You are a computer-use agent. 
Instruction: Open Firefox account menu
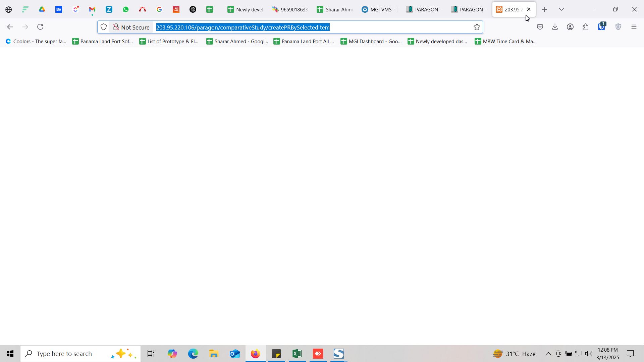click(570, 27)
